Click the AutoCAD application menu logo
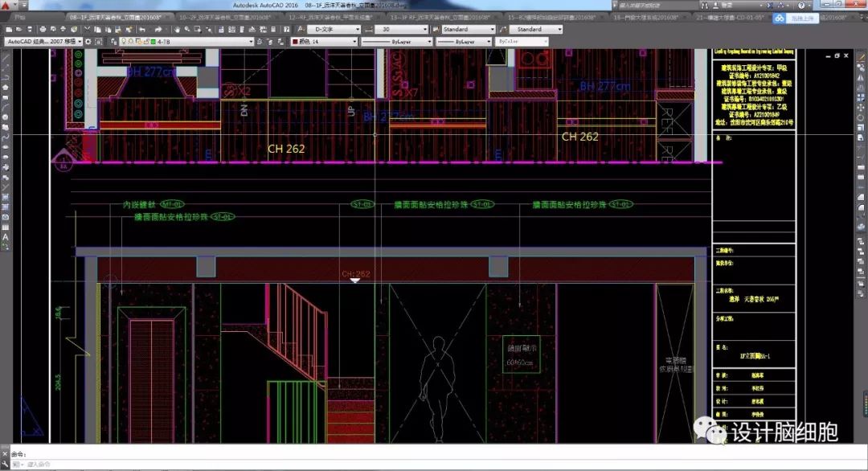 (6, 6)
